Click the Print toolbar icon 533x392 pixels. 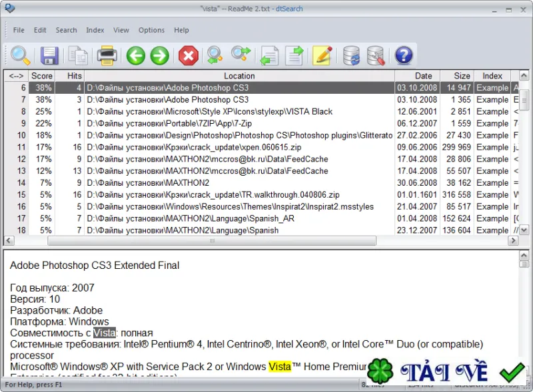coord(107,55)
